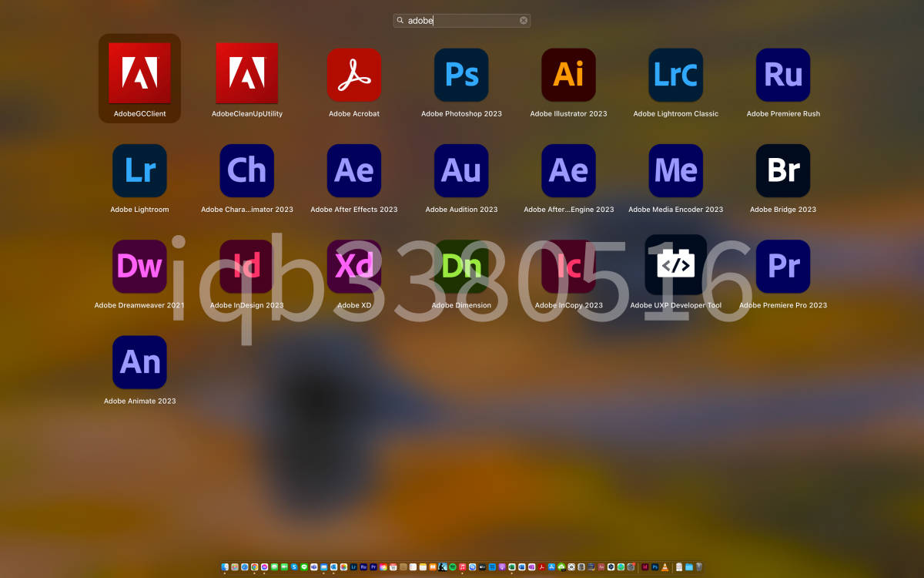Open Adobe Dreamweaver 2021
The width and height of the screenshot is (924, 578).
coord(139,266)
